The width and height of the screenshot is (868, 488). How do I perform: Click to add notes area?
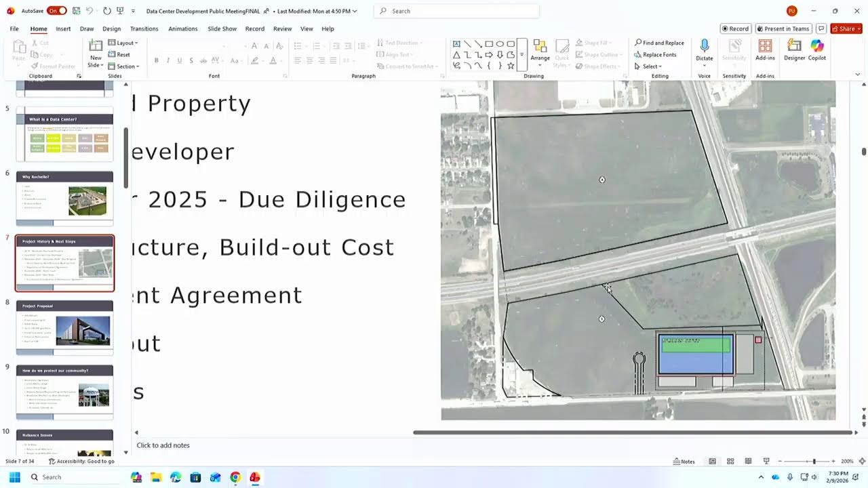163,445
